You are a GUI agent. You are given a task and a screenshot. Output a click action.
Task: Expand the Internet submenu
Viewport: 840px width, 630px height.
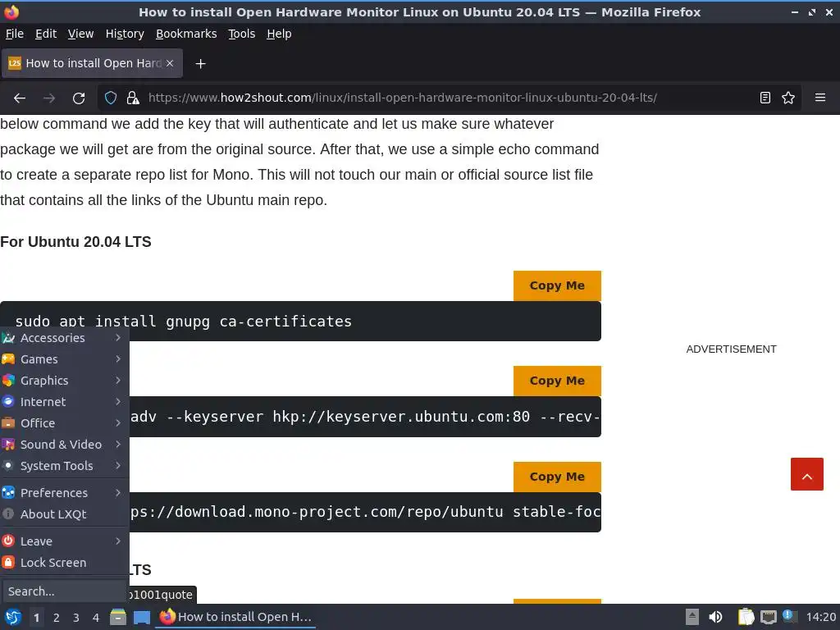64,402
